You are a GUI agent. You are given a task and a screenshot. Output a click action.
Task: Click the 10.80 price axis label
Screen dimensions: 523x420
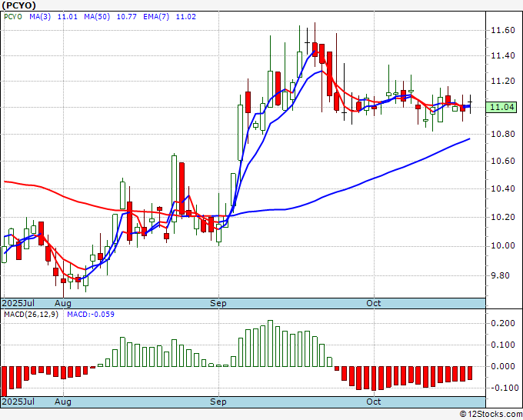(x=503, y=134)
